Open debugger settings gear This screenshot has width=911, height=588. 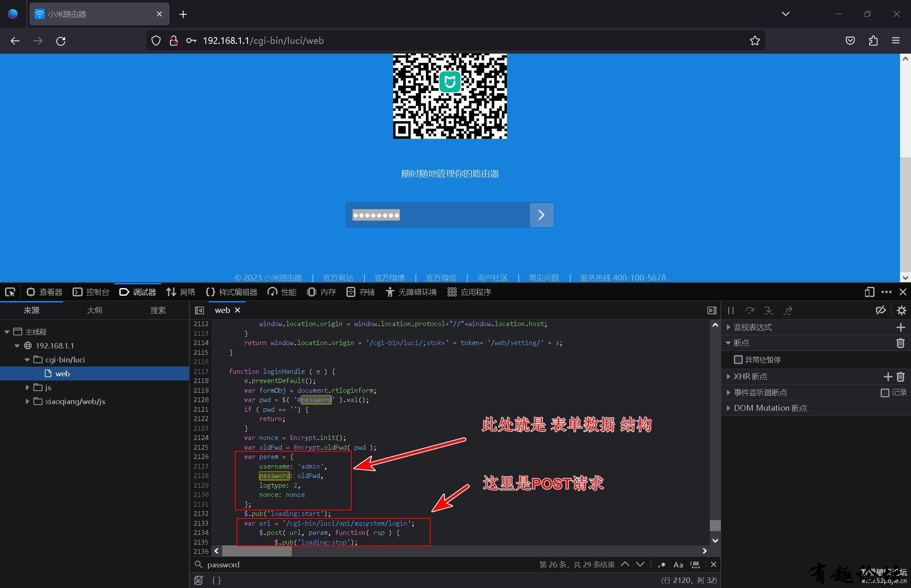click(902, 310)
